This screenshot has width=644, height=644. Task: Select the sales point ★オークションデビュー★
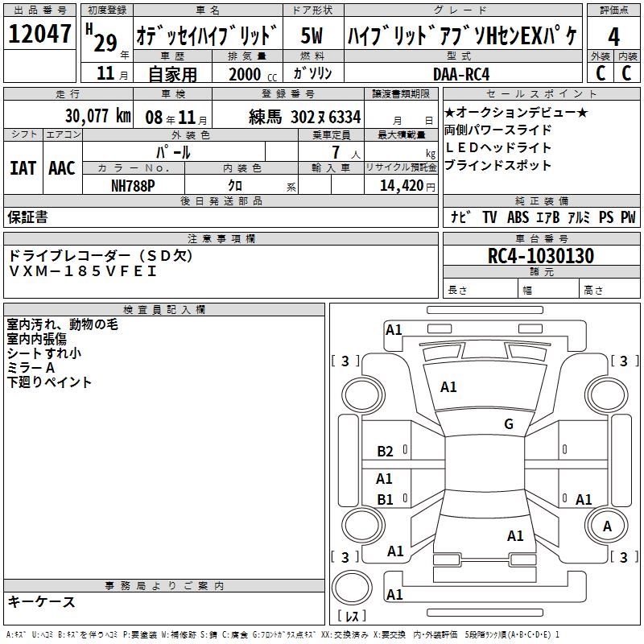click(x=516, y=112)
